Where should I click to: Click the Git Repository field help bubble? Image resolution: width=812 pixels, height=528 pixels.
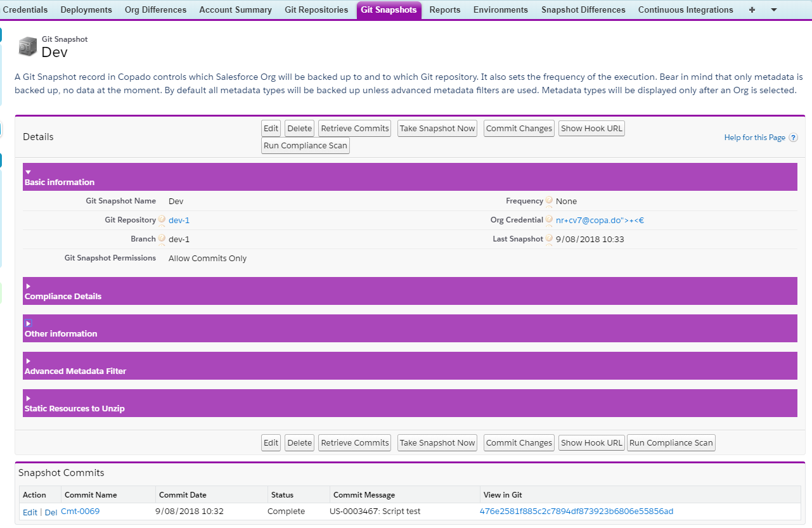coord(162,220)
